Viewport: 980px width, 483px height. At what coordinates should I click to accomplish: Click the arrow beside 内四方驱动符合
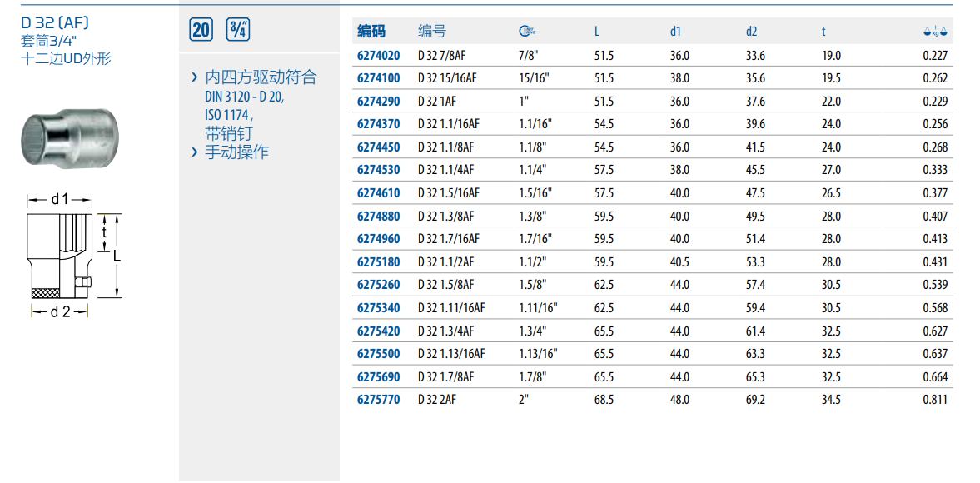pyautogui.click(x=194, y=77)
